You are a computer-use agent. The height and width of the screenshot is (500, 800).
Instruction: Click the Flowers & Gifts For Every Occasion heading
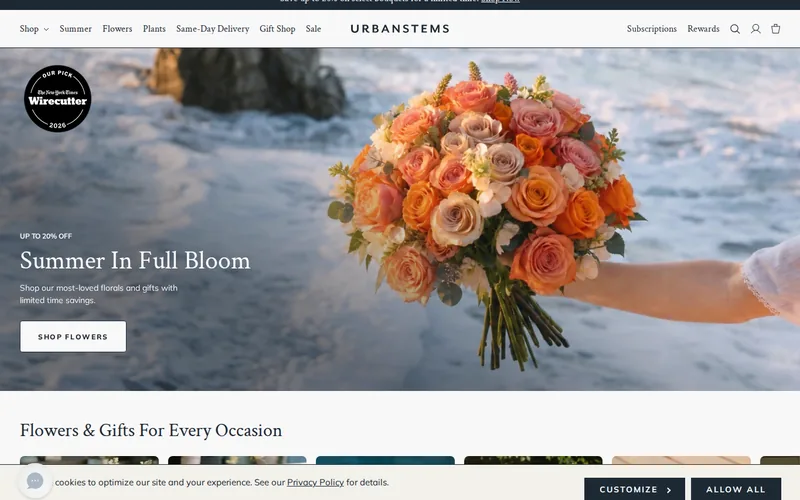pyautogui.click(x=151, y=431)
